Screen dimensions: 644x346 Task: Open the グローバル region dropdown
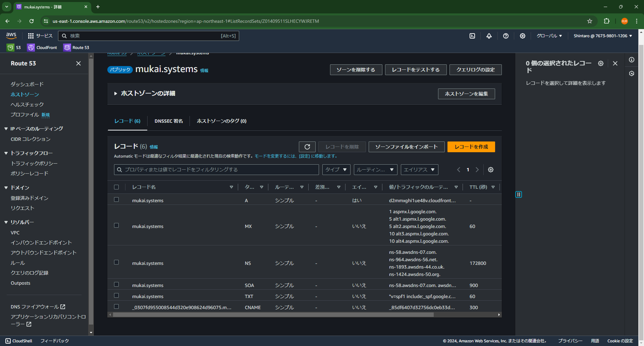click(x=549, y=36)
